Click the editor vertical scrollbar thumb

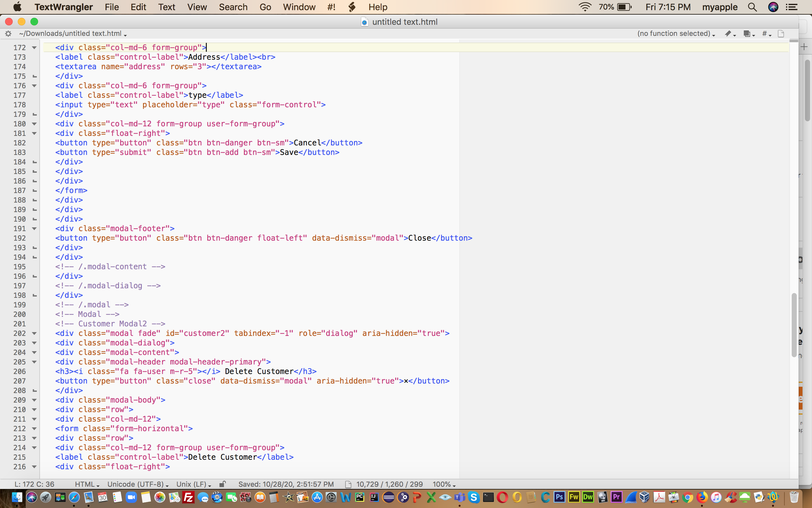[794, 325]
